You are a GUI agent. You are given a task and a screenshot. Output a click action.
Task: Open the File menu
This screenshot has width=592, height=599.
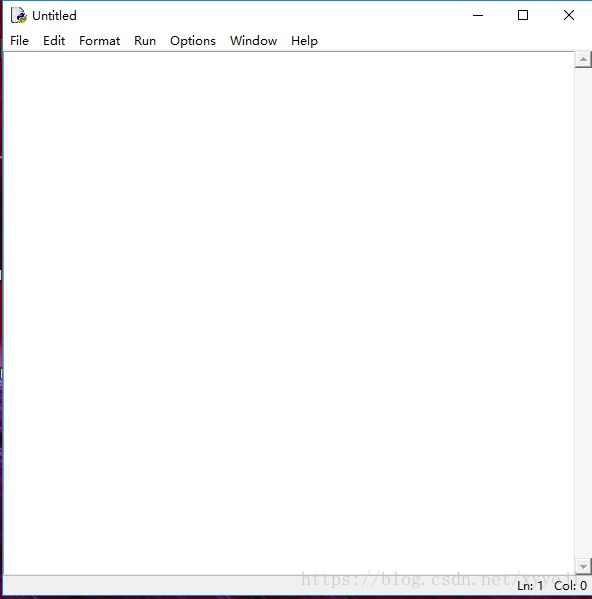pyautogui.click(x=19, y=40)
